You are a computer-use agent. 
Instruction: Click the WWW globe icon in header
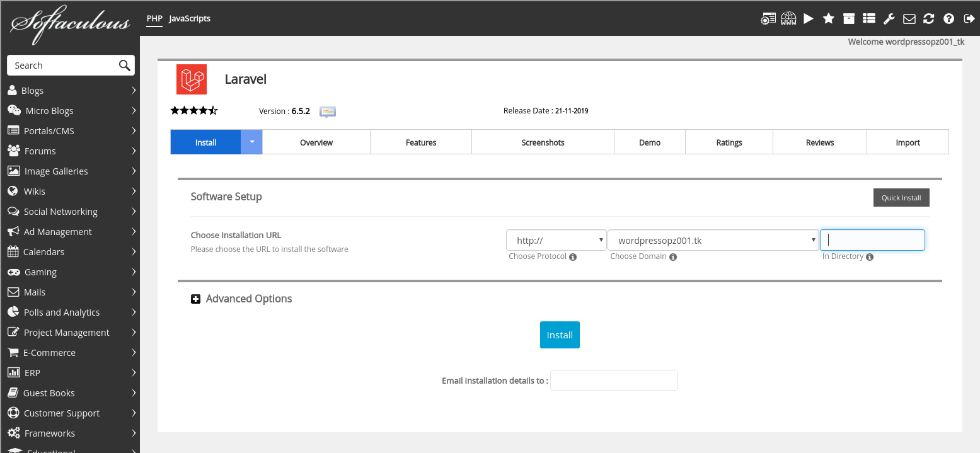coord(788,19)
